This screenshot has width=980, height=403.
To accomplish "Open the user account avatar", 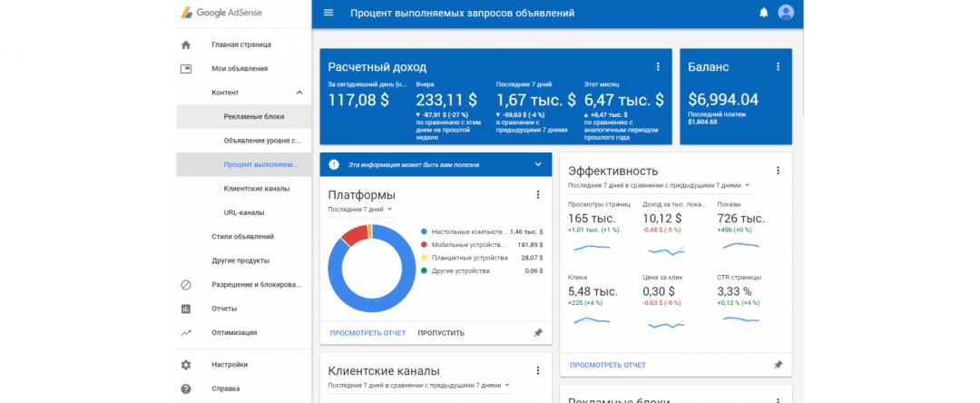I will (x=786, y=13).
